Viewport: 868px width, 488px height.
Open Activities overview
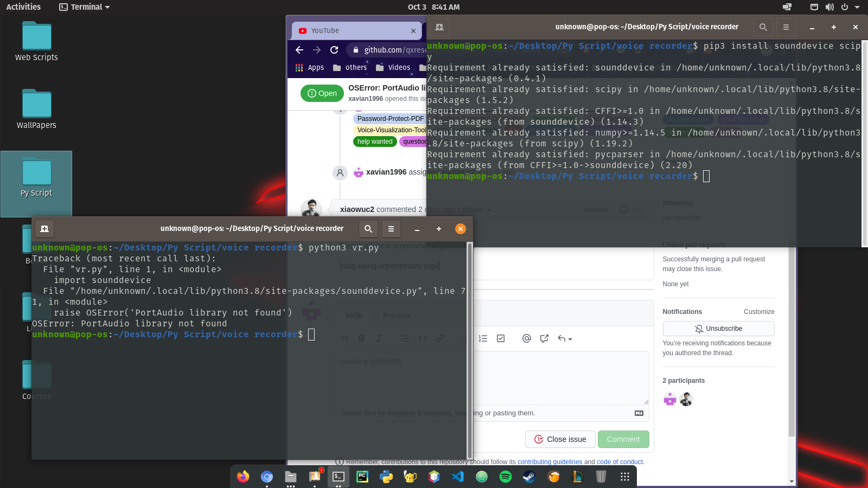pyautogui.click(x=23, y=7)
